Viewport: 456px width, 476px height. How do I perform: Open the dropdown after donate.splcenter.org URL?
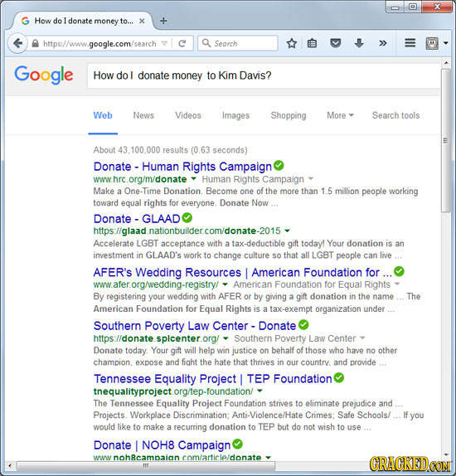[x=226, y=338]
